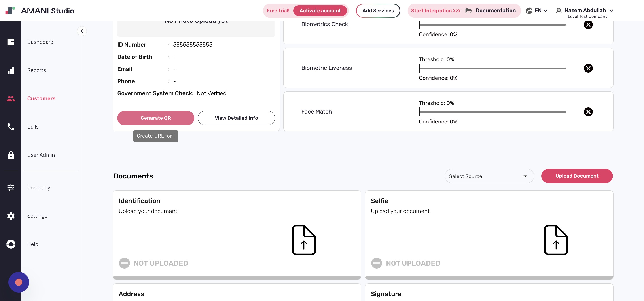Open Reports via bar chart icon
This screenshot has height=301, width=644.
tap(11, 70)
